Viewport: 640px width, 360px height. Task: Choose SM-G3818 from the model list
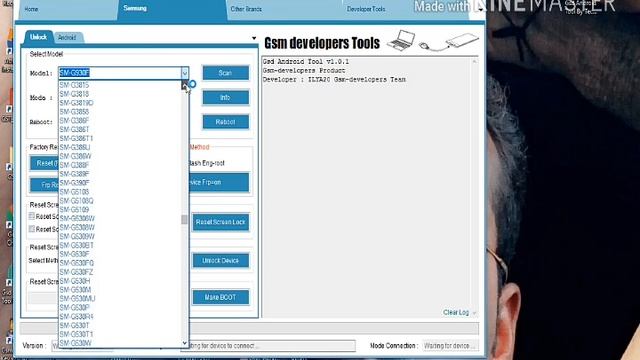(120, 94)
